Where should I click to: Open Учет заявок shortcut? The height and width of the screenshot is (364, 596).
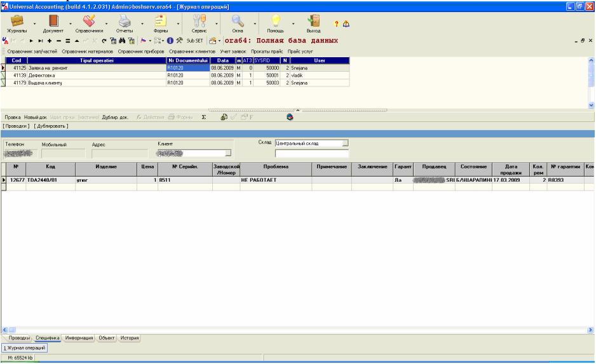pos(233,51)
